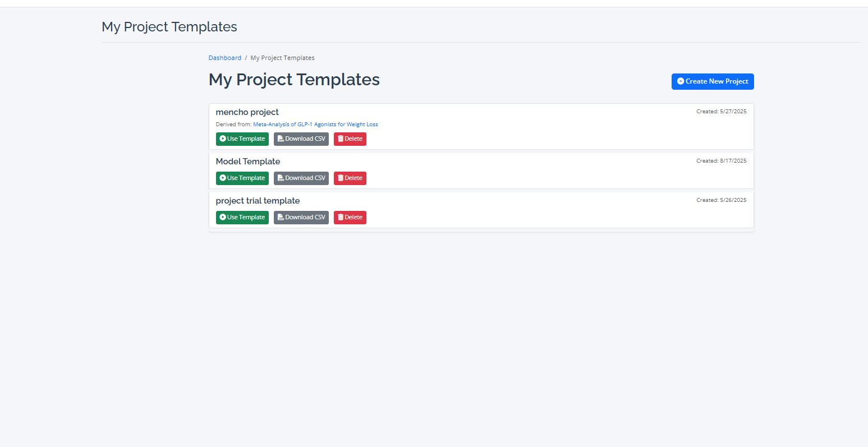
Task: Open the Meta-Analysis of GLP-1 Agonists link
Action: [x=315, y=125]
